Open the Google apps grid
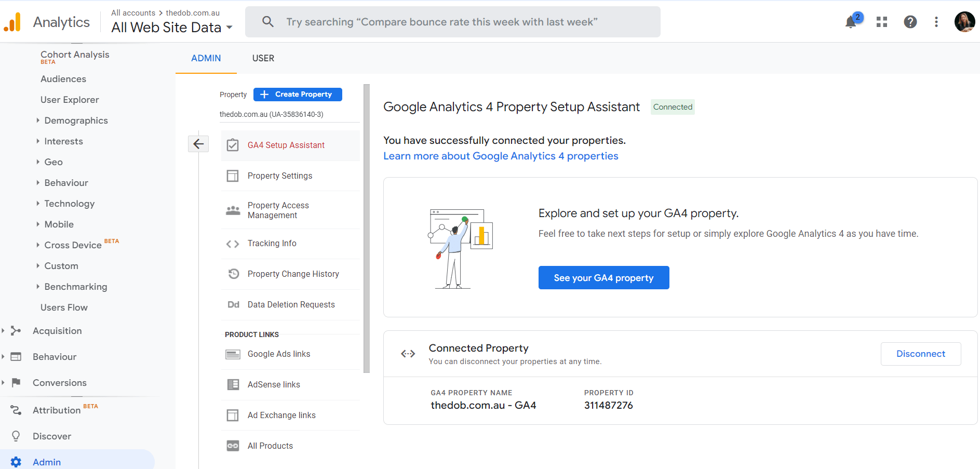Image resolution: width=980 pixels, height=469 pixels. tap(882, 22)
